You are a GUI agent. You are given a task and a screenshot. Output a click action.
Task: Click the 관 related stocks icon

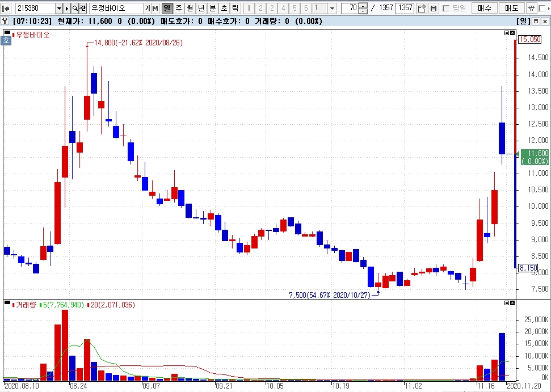point(83,9)
